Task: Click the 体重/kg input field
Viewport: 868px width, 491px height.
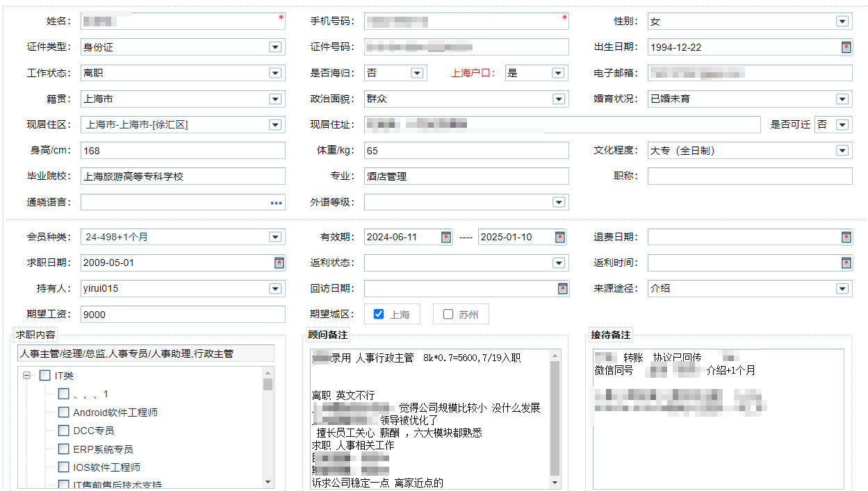Action: point(466,151)
